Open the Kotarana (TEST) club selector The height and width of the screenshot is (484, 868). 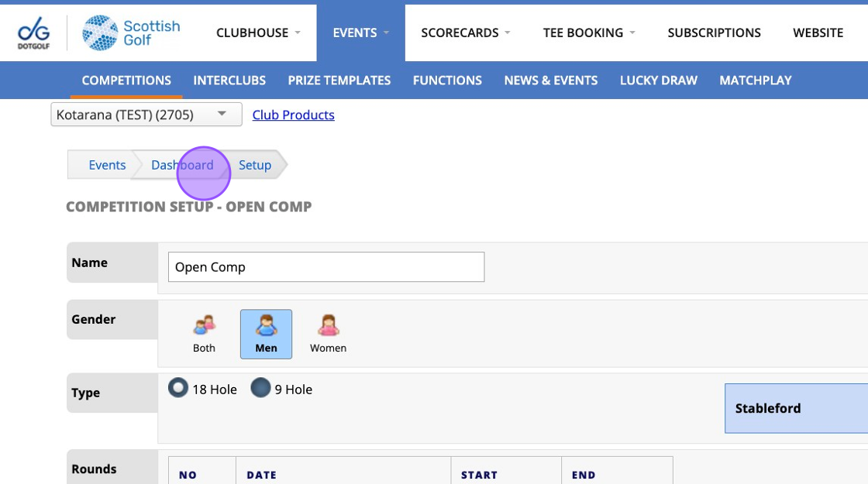coord(146,115)
